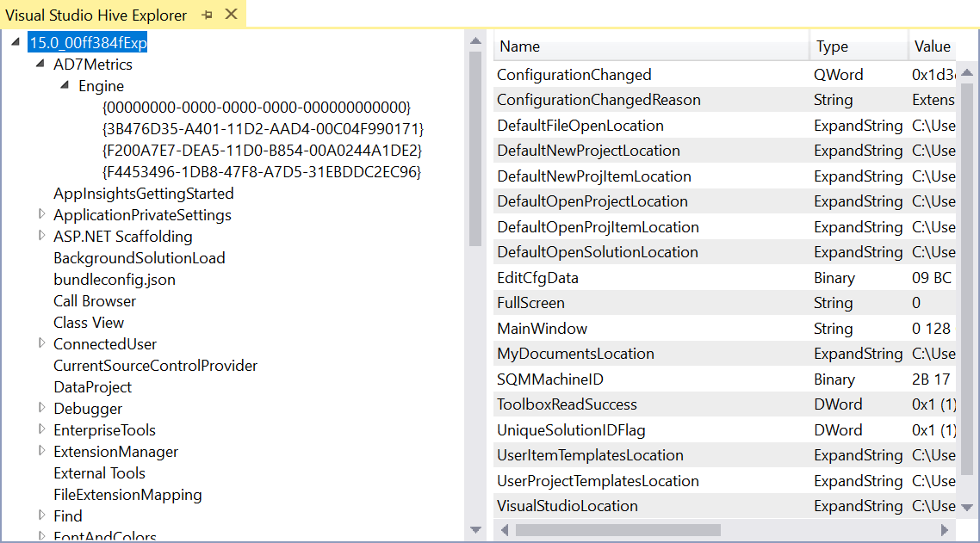
Task: Collapse the AD7Metrics node
Action: coord(40,64)
